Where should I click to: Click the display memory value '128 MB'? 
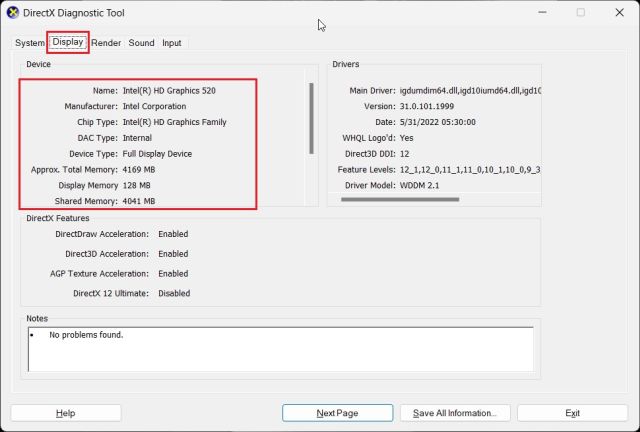point(136,185)
